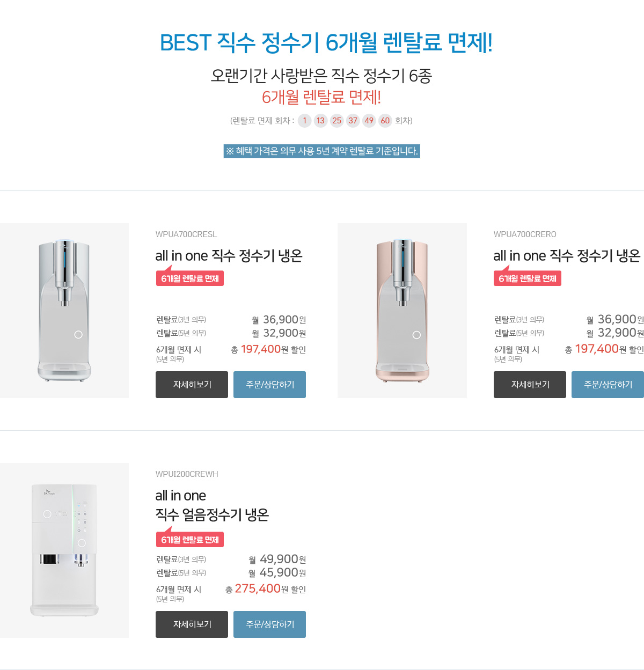The height and width of the screenshot is (670, 644).
Task: Click the silver water purifier product image
Action: click(64, 311)
